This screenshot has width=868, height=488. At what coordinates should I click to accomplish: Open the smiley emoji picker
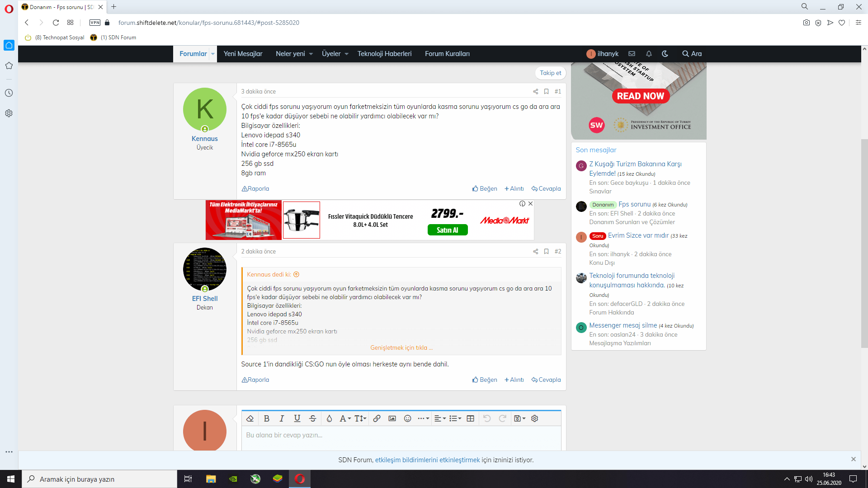(407, 418)
